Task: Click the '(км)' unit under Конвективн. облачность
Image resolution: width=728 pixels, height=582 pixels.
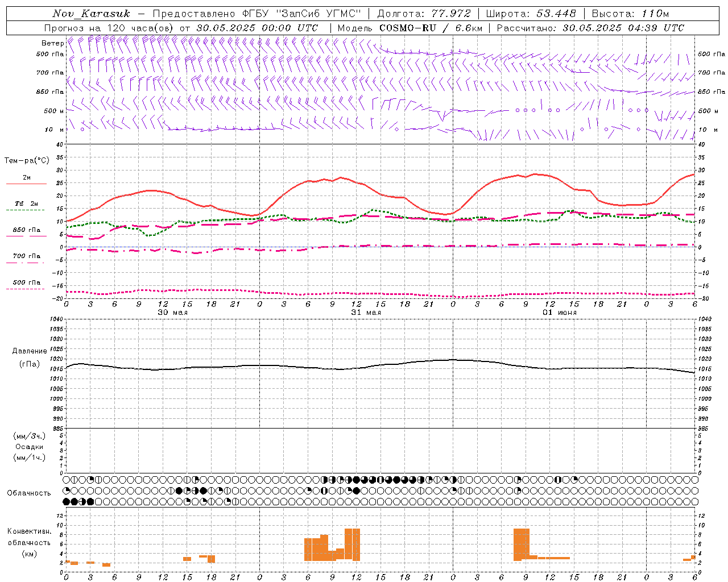Action: pos(30,554)
